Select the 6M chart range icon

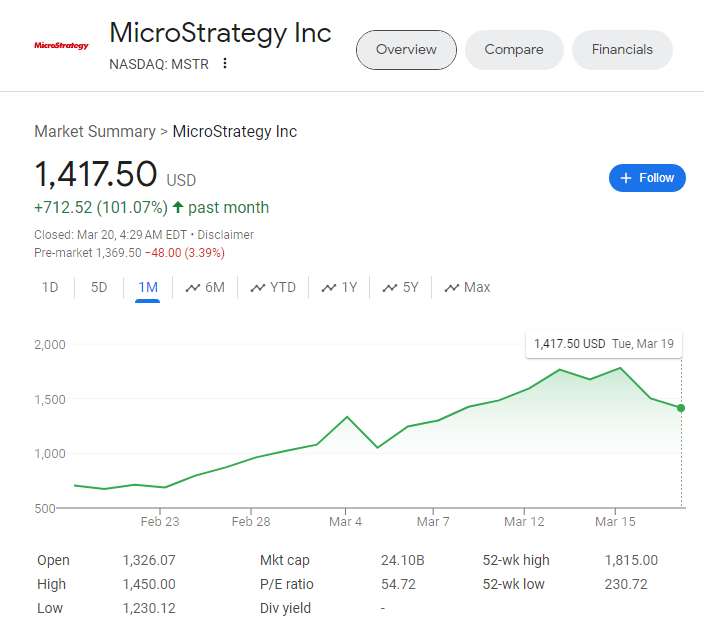tap(193, 288)
